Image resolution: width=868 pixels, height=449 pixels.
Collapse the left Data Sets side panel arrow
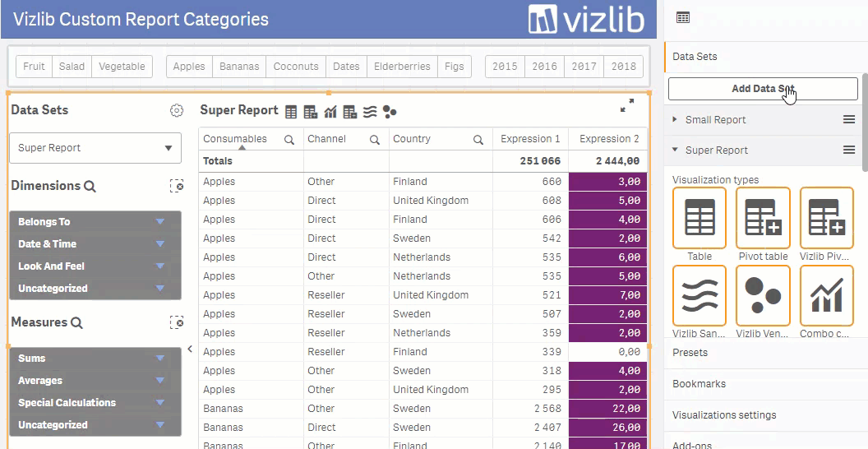(190, 349)
